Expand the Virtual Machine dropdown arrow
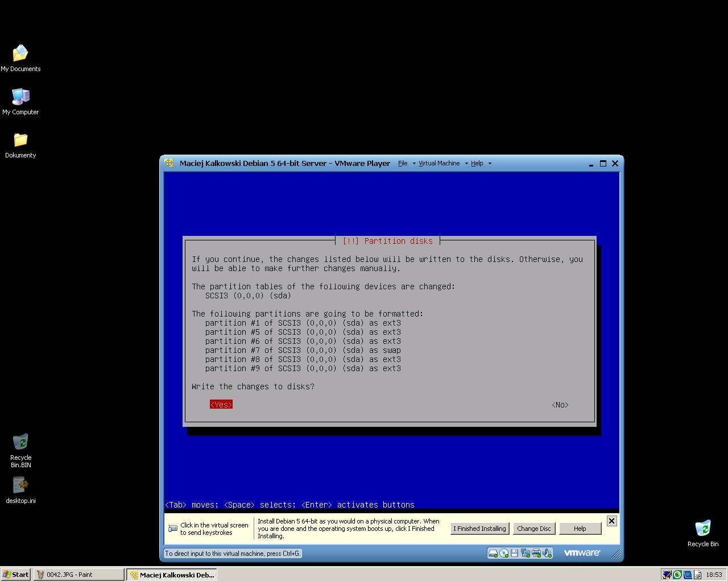This screenshot has width=728, height=582. click(x=466, y=164)
